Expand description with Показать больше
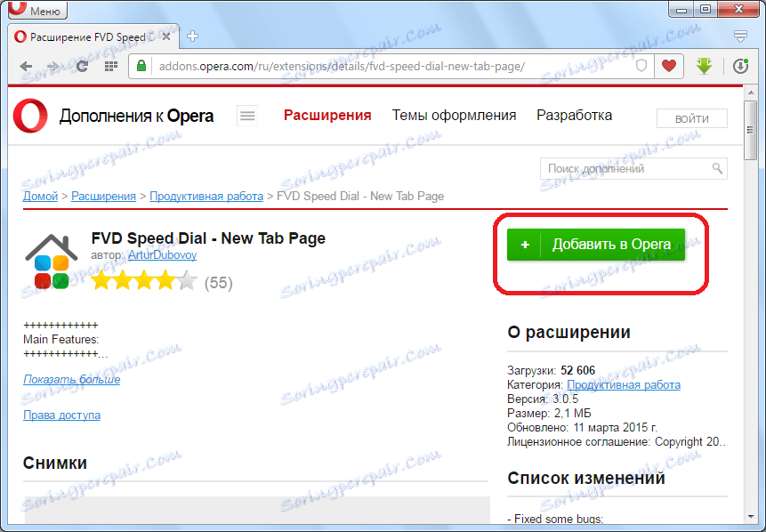Screen dimensions: 766x532 tap(72, 380)
